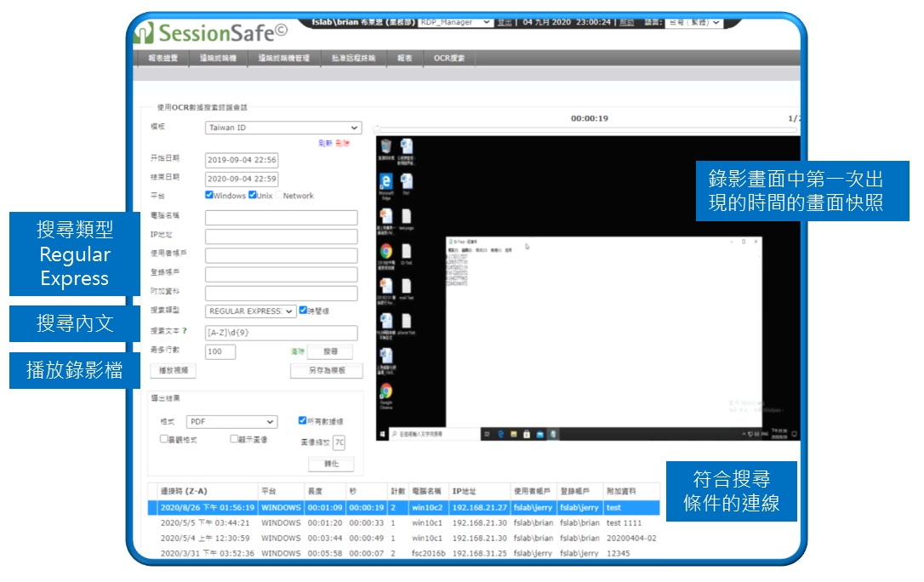Click the SessionSafe logo icon
The width and height of the screenshot is (924, 582).
pos(144,31)
